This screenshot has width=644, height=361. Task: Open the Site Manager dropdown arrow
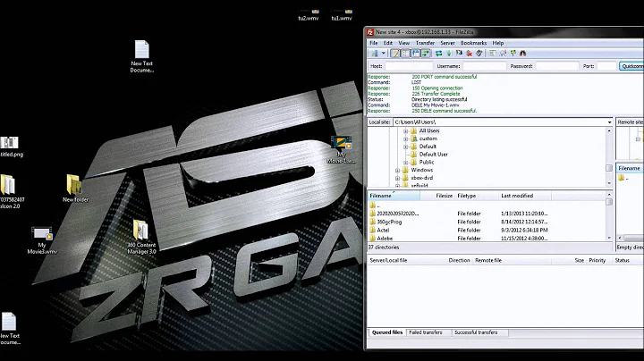click(383, 54)
